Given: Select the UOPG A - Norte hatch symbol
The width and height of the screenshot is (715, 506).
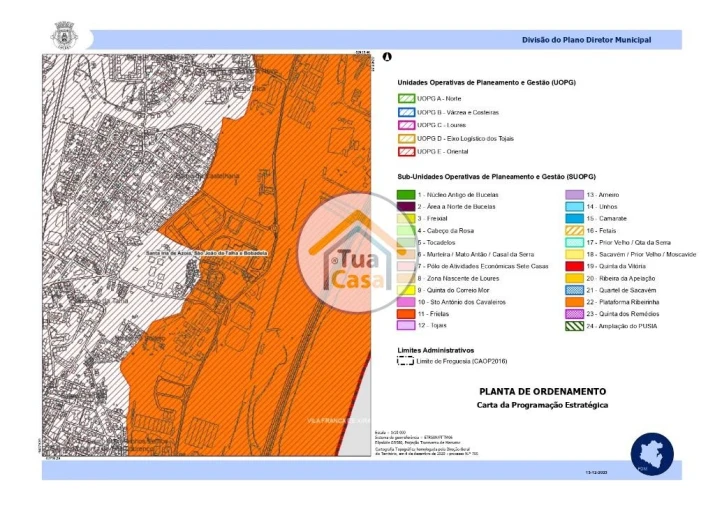Looking at the screenshot, I should (407, 98).
